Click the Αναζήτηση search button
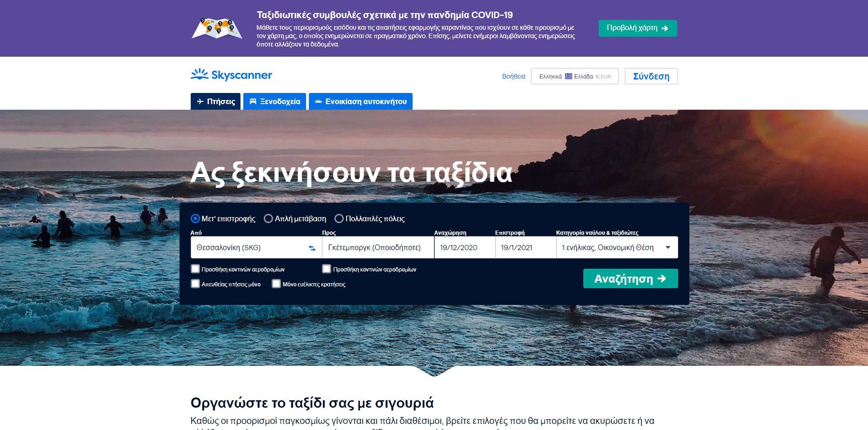868x430 pixels. coord(630,278)
